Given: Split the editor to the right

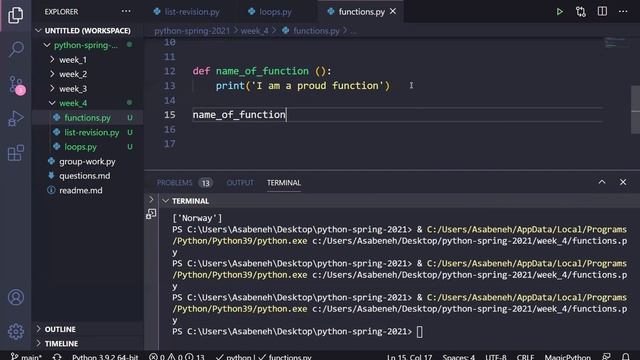Looking at the screenshot, I should [x=602, y=11].
